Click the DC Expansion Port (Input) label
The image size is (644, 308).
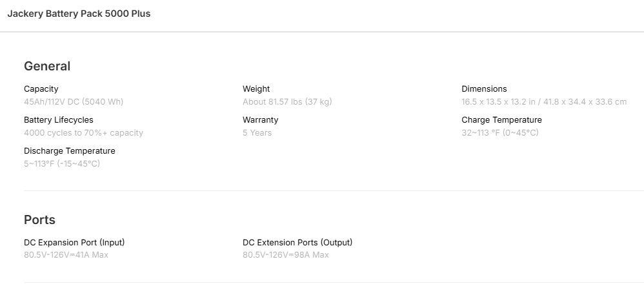(74, 243)
